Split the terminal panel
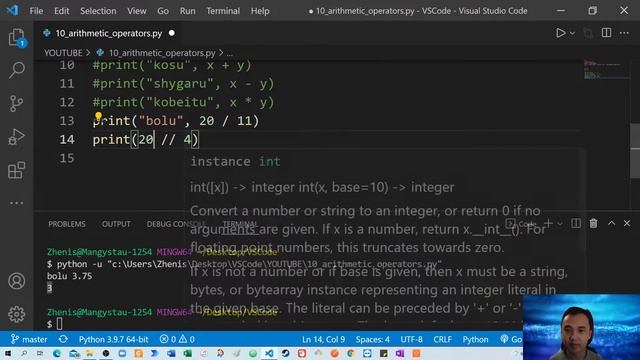The width and height of the screenshot is (640, 360). [x=576, y=223]
